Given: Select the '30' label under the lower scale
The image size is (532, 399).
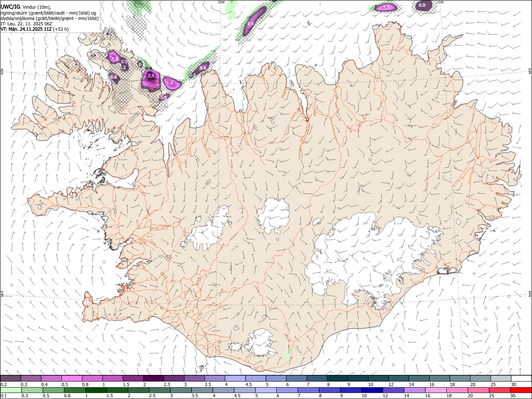Looking at the screenshot, I should coord(513,396).
